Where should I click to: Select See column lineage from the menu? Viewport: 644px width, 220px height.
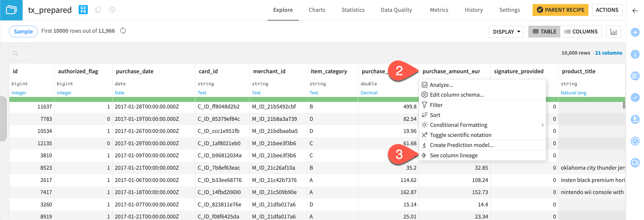454,155
